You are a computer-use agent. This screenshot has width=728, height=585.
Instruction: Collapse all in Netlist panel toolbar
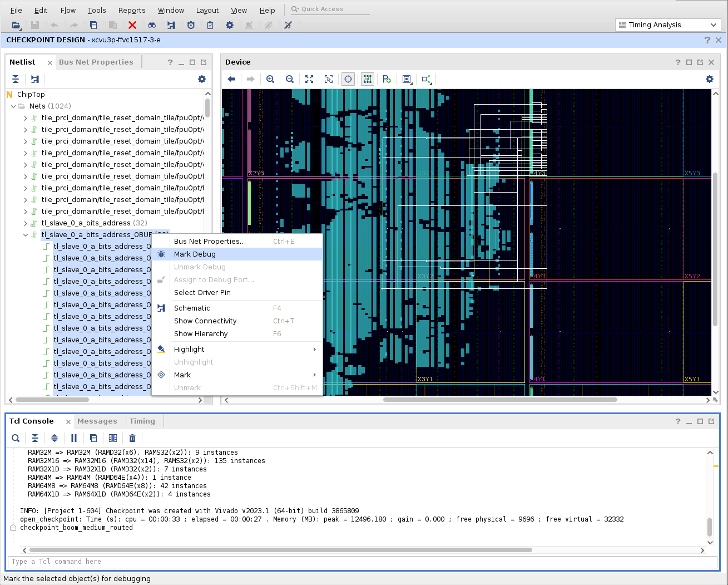pos(16,79)
